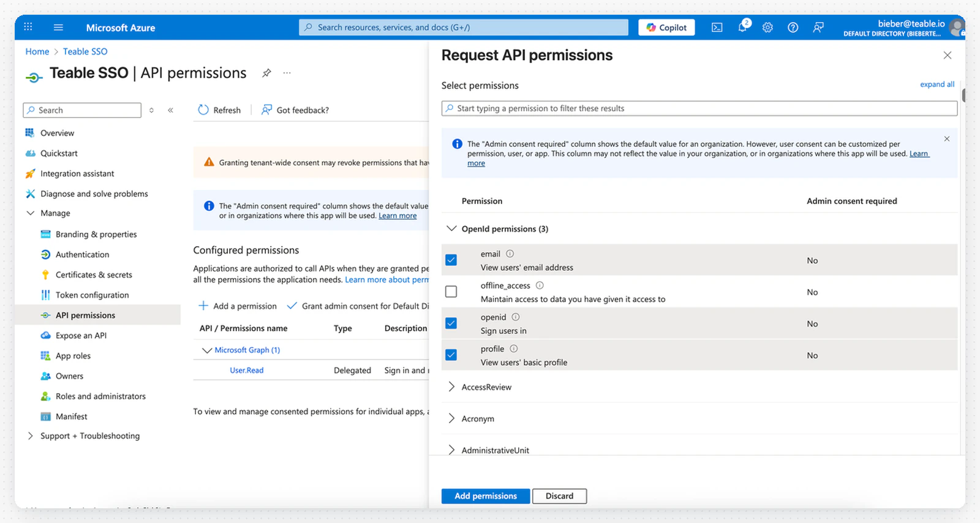Show info for the offline_access permission
The width and height of the screenshot is (980, 523).
pos(540,285)
